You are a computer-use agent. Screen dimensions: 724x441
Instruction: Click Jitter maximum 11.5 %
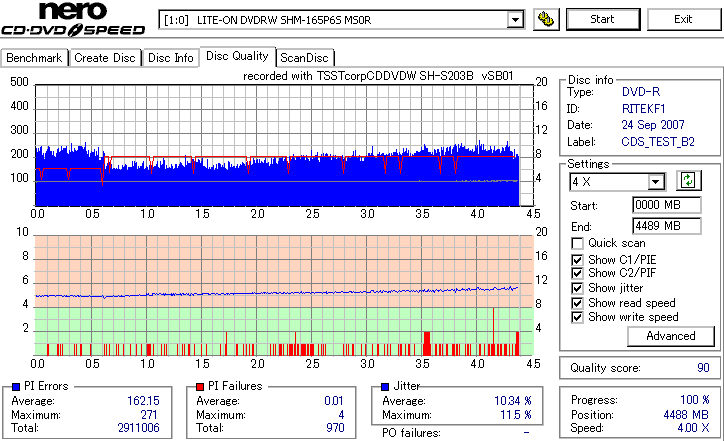tap(516, 415)
